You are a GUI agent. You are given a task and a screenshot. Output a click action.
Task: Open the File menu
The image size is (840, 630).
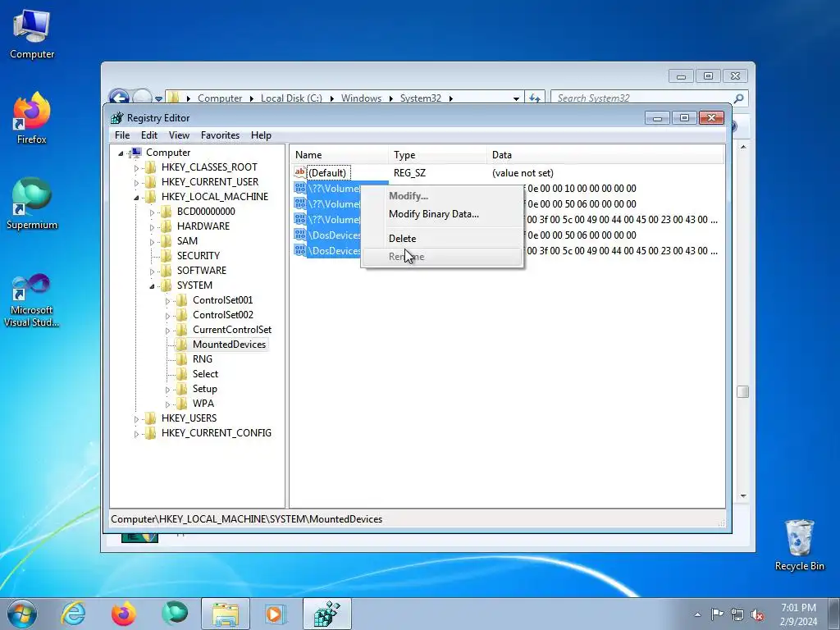point(122,135)
